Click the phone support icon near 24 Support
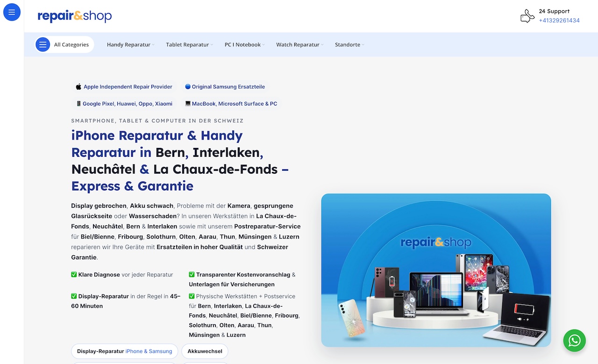This screenshot has height=364, width=598. [x=527, y=15]
